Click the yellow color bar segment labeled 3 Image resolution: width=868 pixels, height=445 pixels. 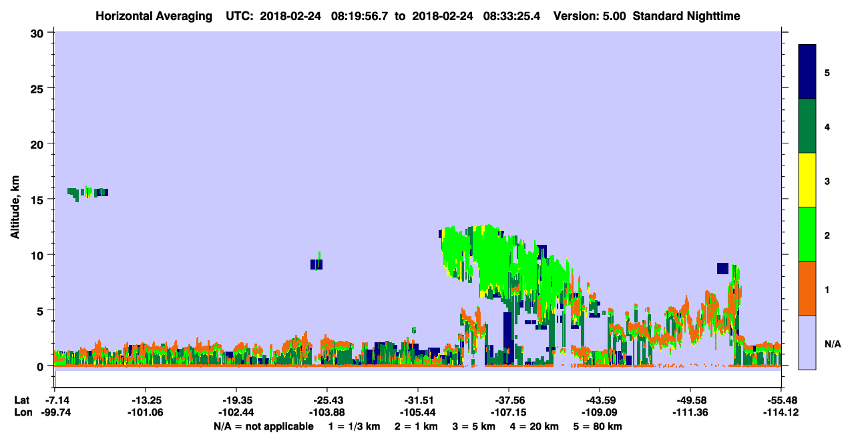(x=807, y=180)
